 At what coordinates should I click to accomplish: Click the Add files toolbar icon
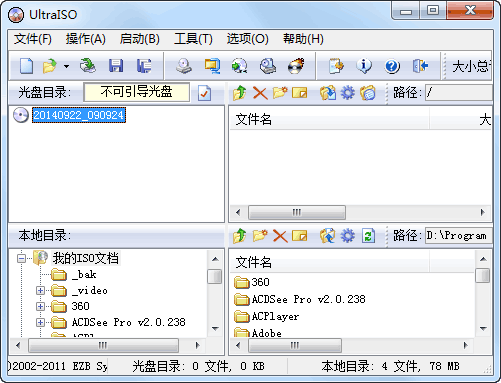click(336, 66)
